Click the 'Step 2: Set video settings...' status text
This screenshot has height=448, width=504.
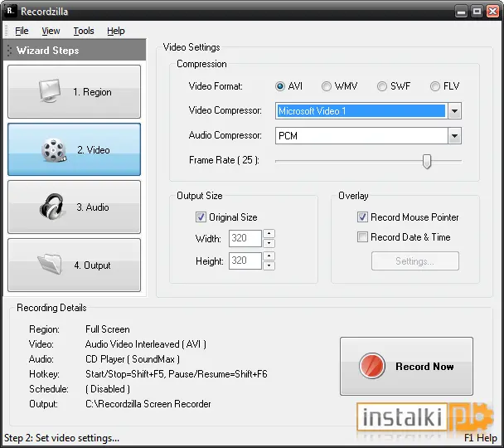coord(61,438)
